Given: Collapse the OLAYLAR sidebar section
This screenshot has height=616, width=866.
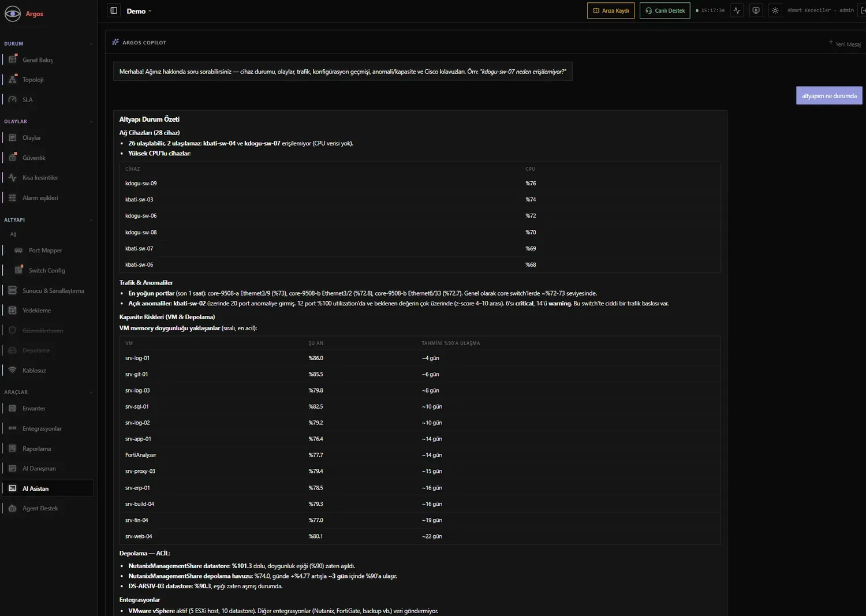Looking at the screenshot, I should click(x=91, y=122).
